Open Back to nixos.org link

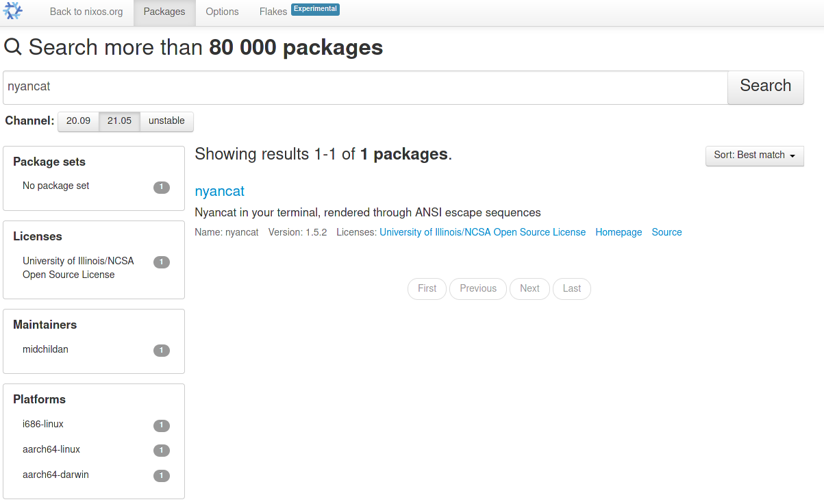coord(86,12)
